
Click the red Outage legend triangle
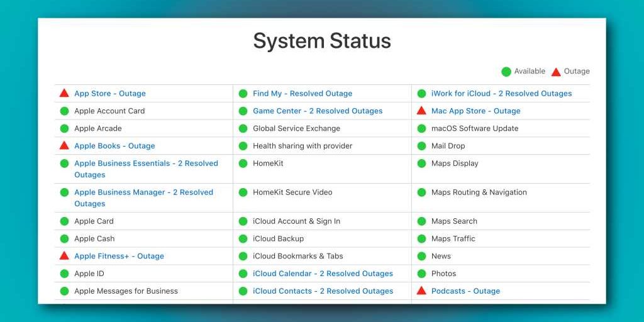coord(556,72)
